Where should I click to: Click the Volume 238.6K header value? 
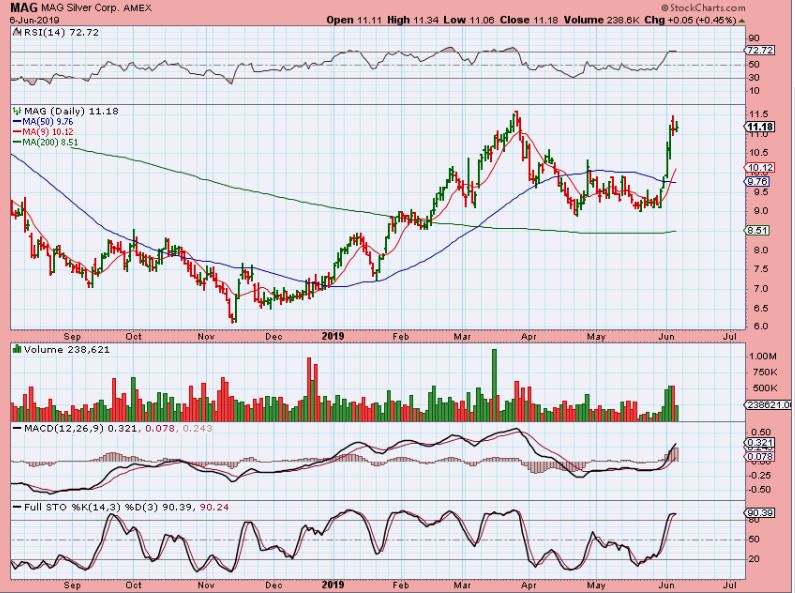(601, 20)
